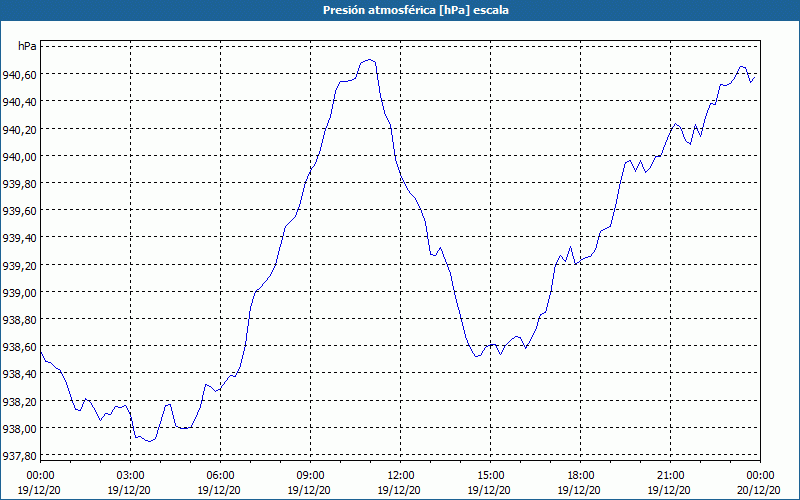Click the 19/12/20 date under 12:00
This screenshot has width=800, height=500.
[399, 490]
